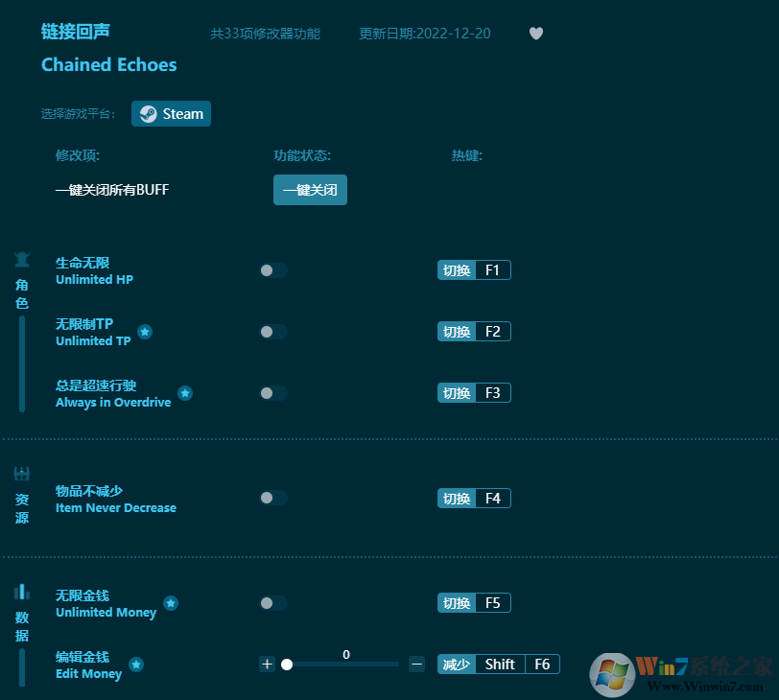Image resolution: width=779 pixels, height=700 pixels.
Task: Click the 减少 Shift F6 hotkey button
Action: (498, 664)
